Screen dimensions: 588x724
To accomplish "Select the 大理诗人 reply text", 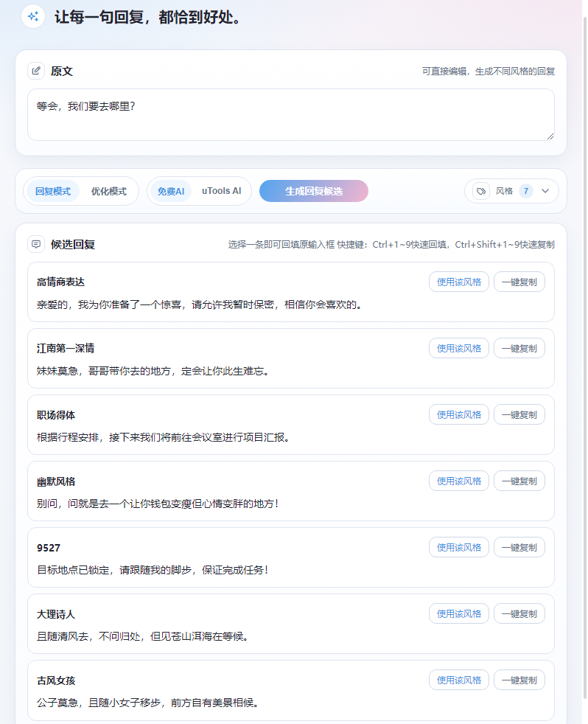I will pyautogui.click(x=143, y=636).
